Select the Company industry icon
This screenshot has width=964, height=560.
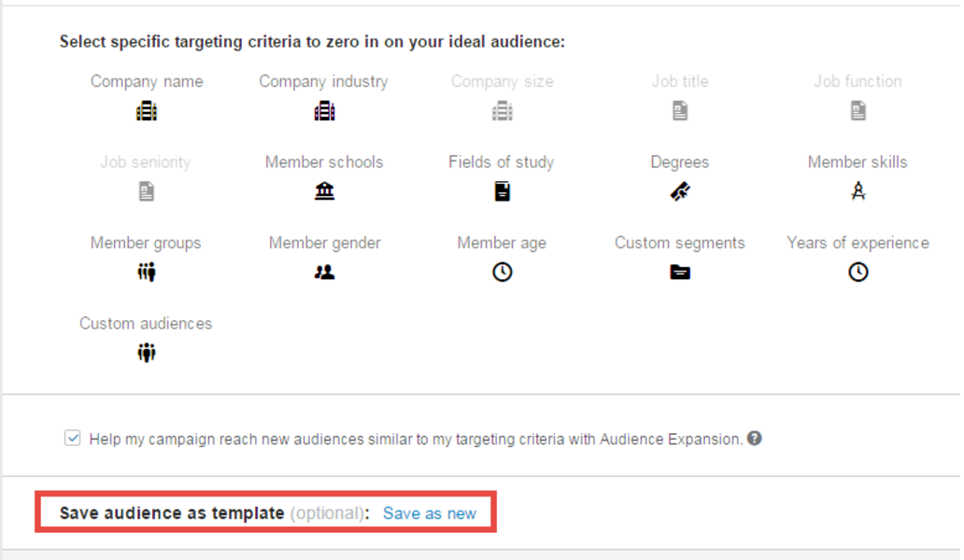(x=324, y=111)
